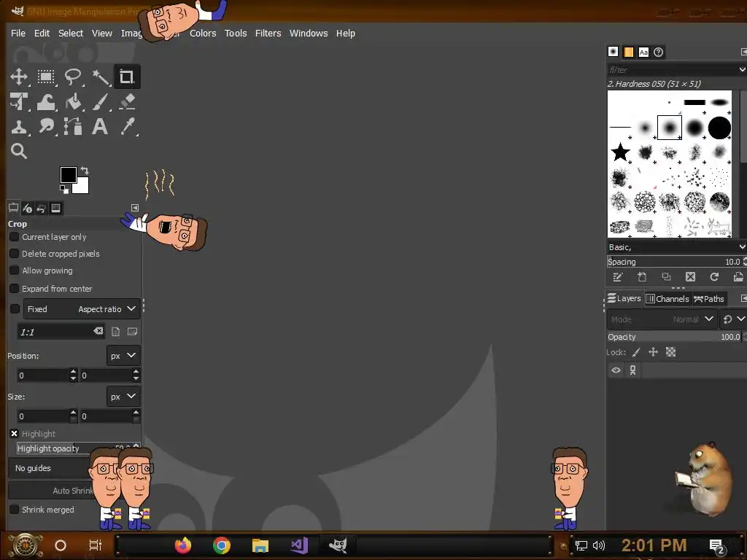Select the Paths tool
The width and height of the screenshot is (747, 560).
(73, 127)
